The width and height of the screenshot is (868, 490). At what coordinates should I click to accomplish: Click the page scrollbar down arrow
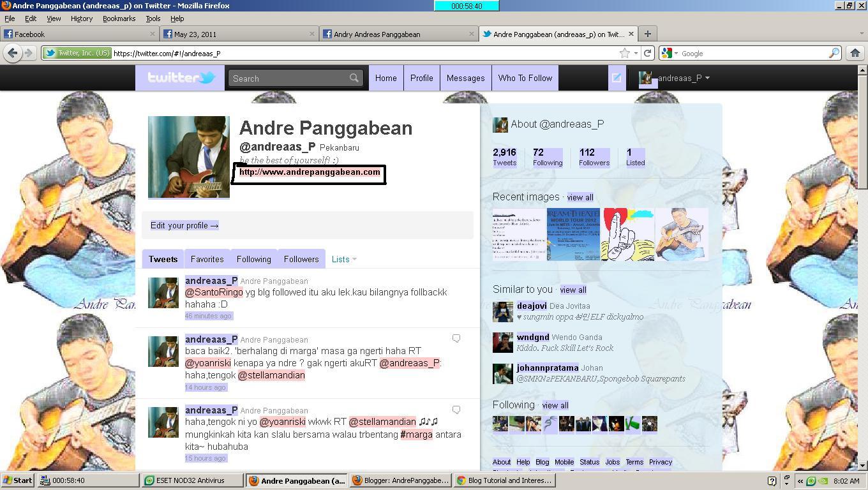pos(862,466)
